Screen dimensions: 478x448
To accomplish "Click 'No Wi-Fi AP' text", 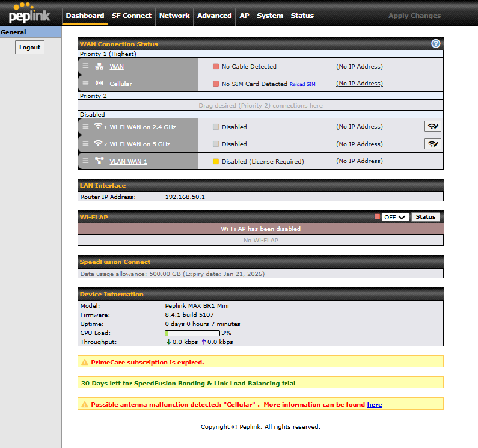I will [260, 241].
